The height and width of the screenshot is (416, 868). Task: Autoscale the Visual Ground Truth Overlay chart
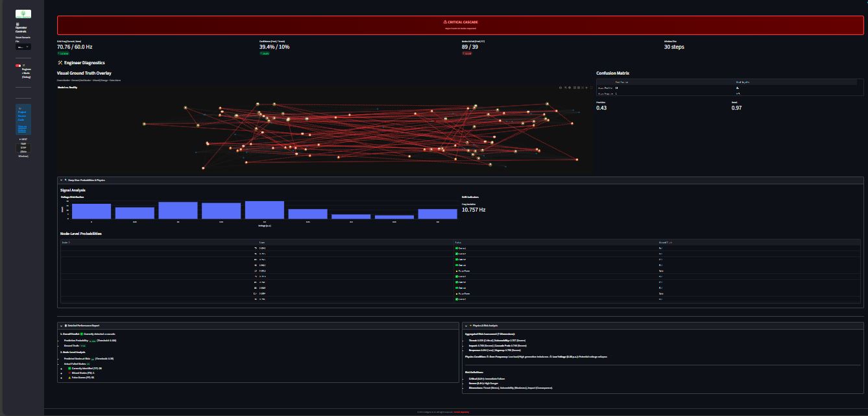click(583, 88)
